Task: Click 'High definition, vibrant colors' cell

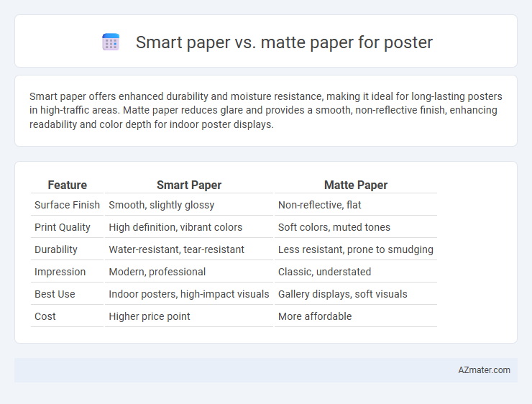Action: pyautogui.click(x=175, y=227)
